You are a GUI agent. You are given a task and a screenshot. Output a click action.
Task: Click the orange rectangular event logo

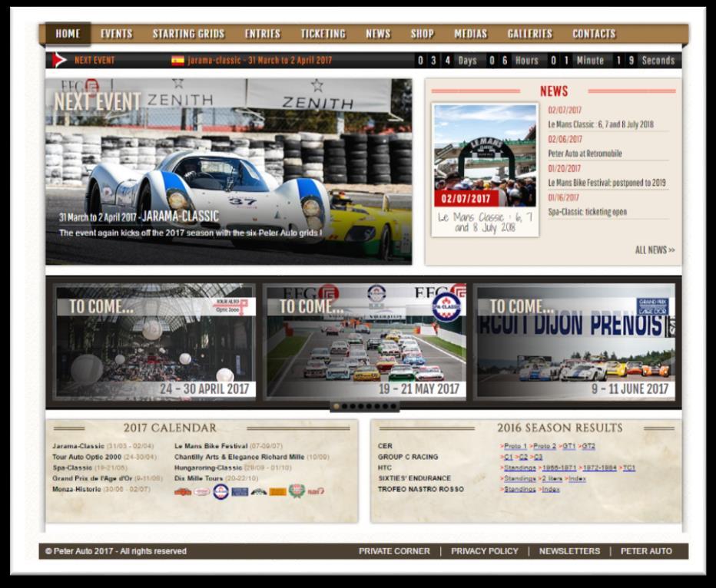277,491
